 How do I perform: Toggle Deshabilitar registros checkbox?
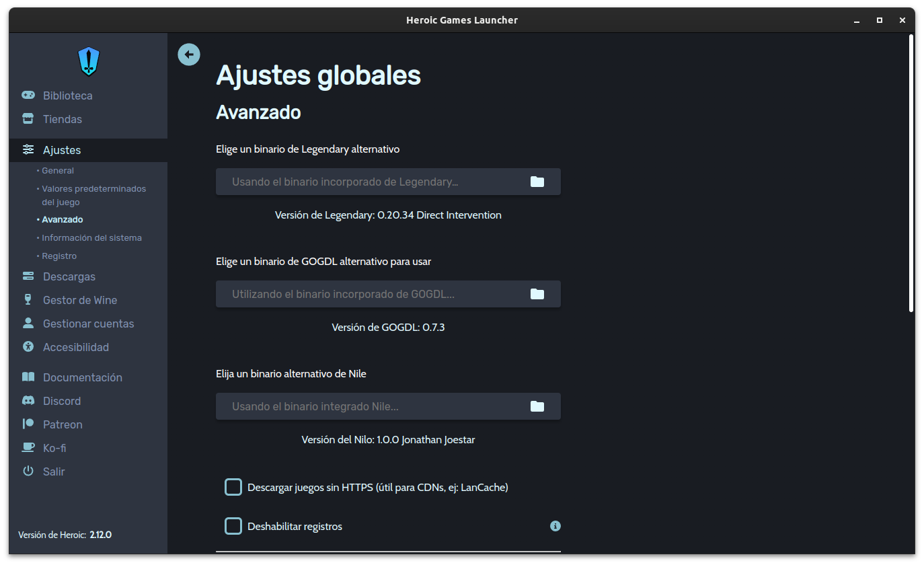(233, 526)
